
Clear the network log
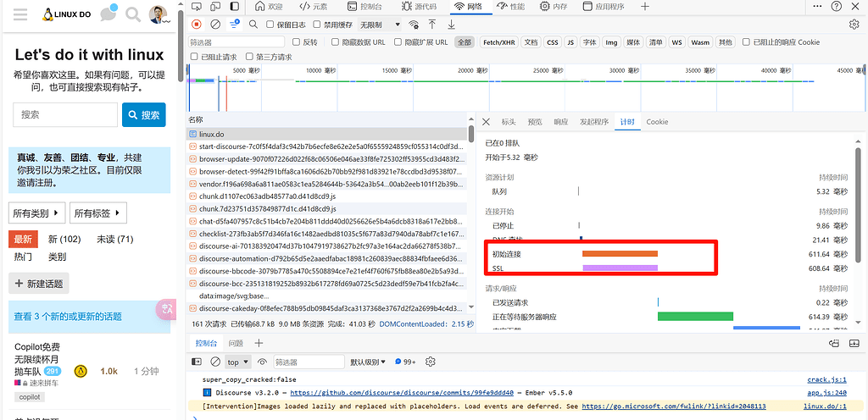[216, 25]
